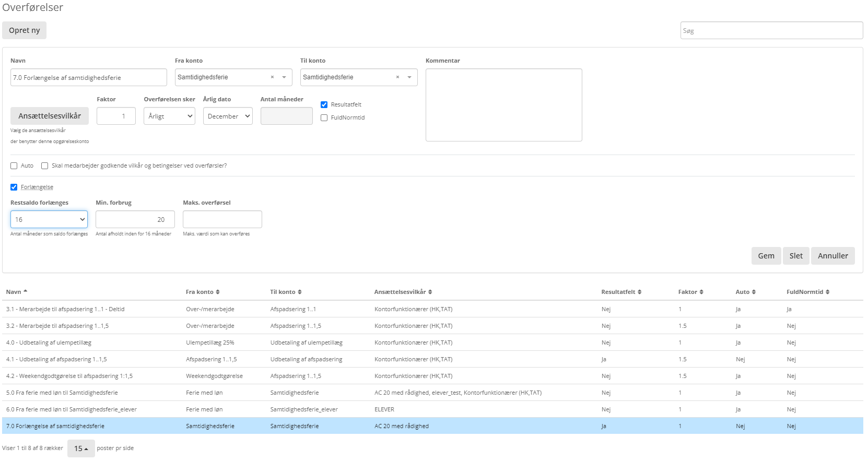Sort table by FuldNormtid column
This screenshot has height=461, width=868.
click(827, 292)
